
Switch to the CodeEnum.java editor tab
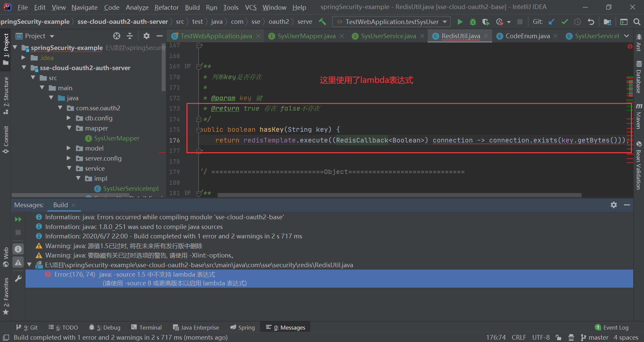point(527,36)
